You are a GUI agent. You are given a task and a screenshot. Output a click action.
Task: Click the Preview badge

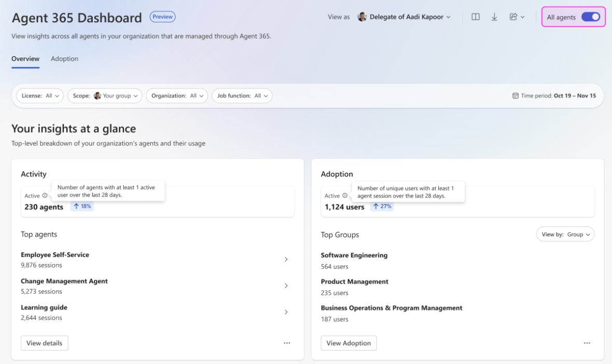pyautogui.click(x=162, y=17)
